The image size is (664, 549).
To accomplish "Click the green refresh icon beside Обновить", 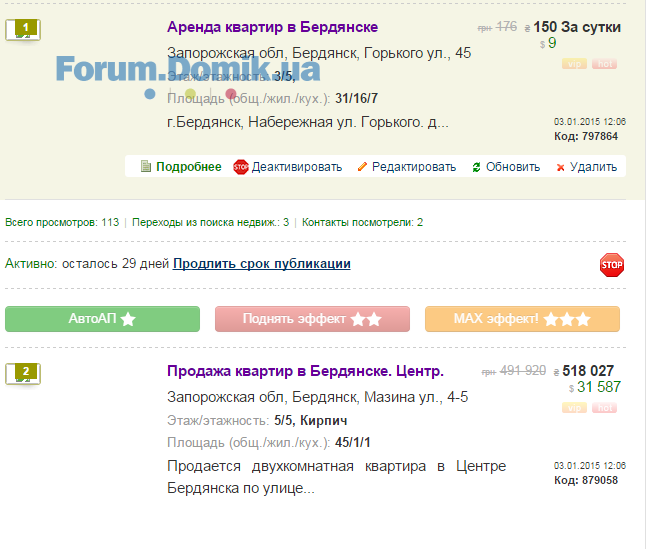I will point(476,167).
